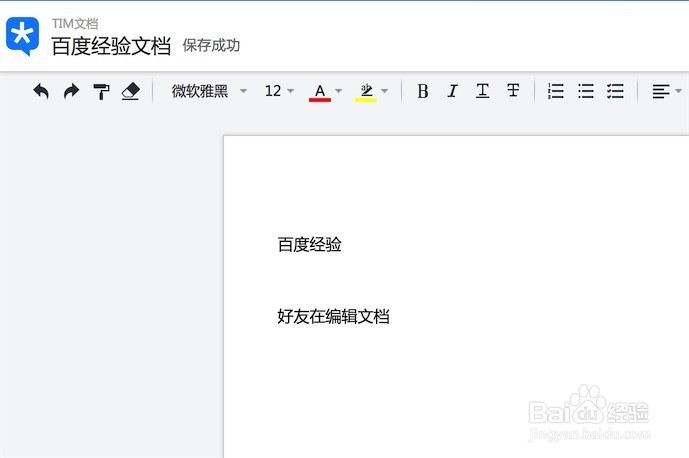Click the redo arrow icon
The image size is (689, 458).
72,91
